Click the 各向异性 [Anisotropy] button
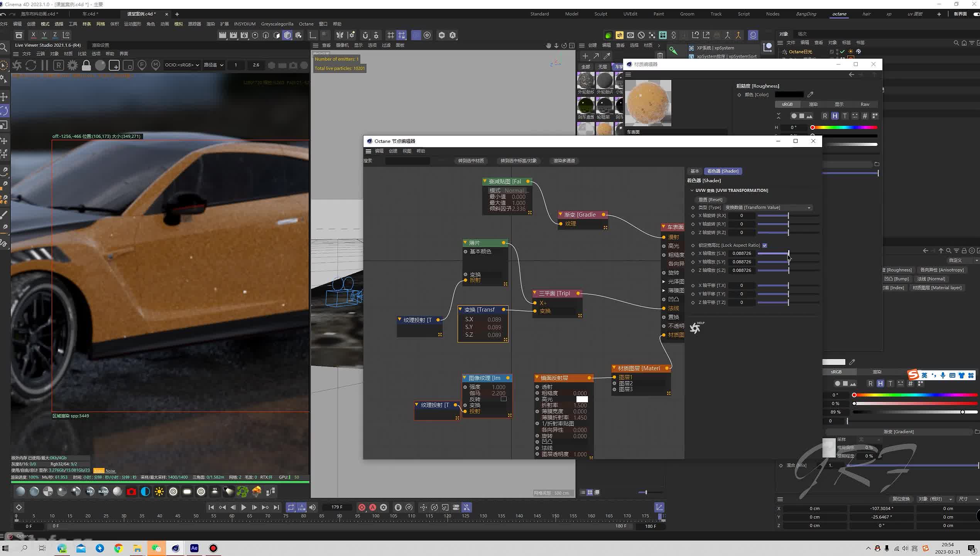The image size is (980, 556). (x=942, y=270)
